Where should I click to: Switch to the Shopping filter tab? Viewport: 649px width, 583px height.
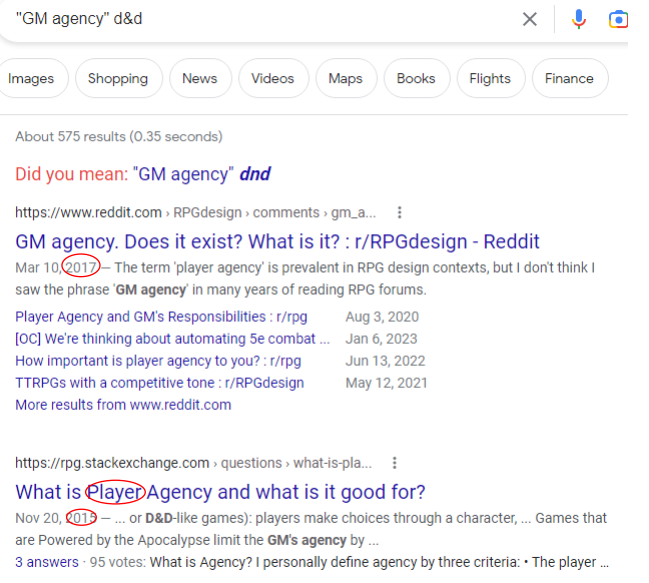118,79
